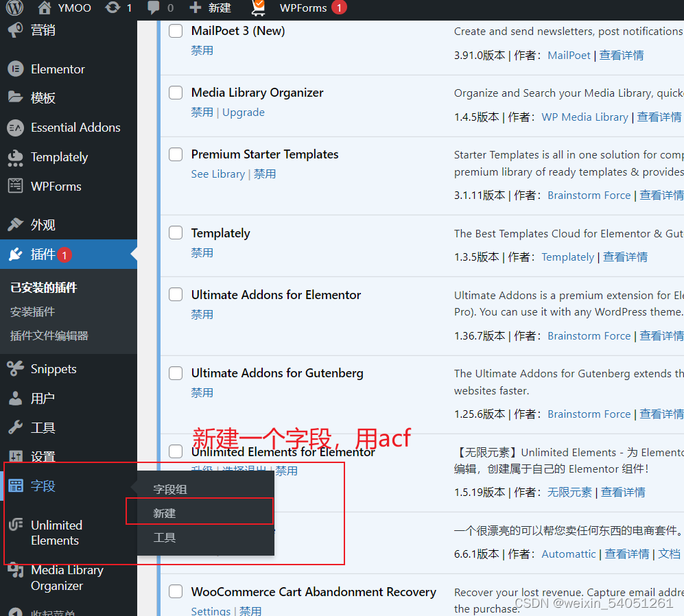
Task: Check the Media Library Organizer plugin box
Action: click(x=176, y=93)
